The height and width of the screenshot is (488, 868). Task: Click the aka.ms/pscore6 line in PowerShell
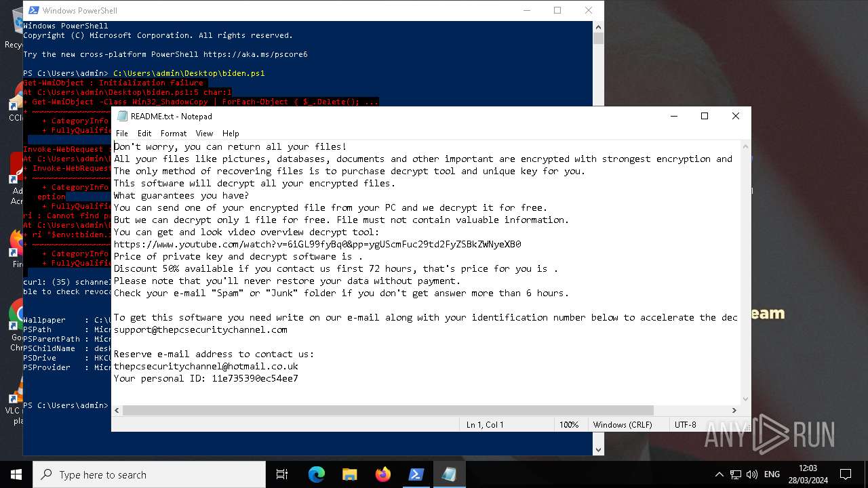pyautogui.click(x=165, y=54)
